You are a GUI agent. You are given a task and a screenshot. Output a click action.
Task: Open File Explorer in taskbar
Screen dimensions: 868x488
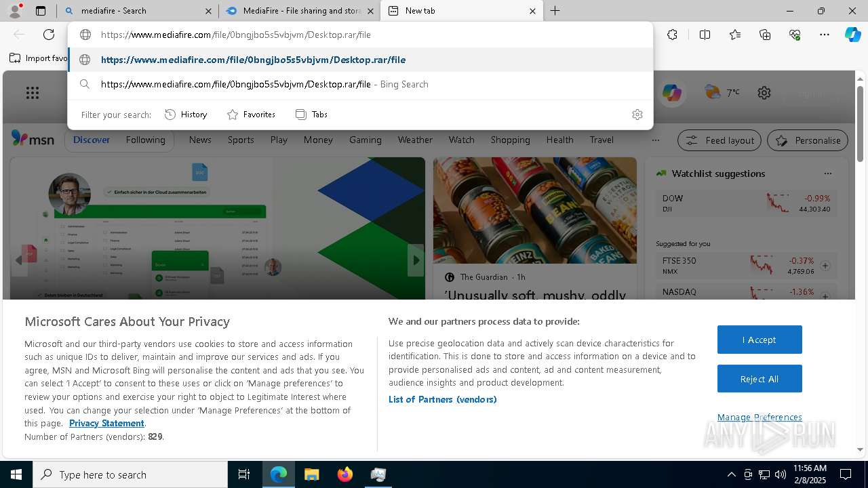coord(311,474)
